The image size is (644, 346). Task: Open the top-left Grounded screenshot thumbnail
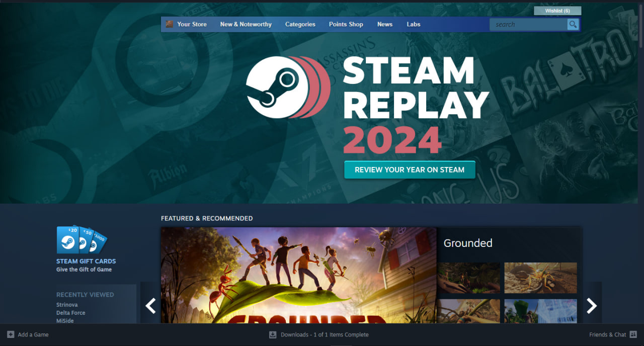point(468,278)
